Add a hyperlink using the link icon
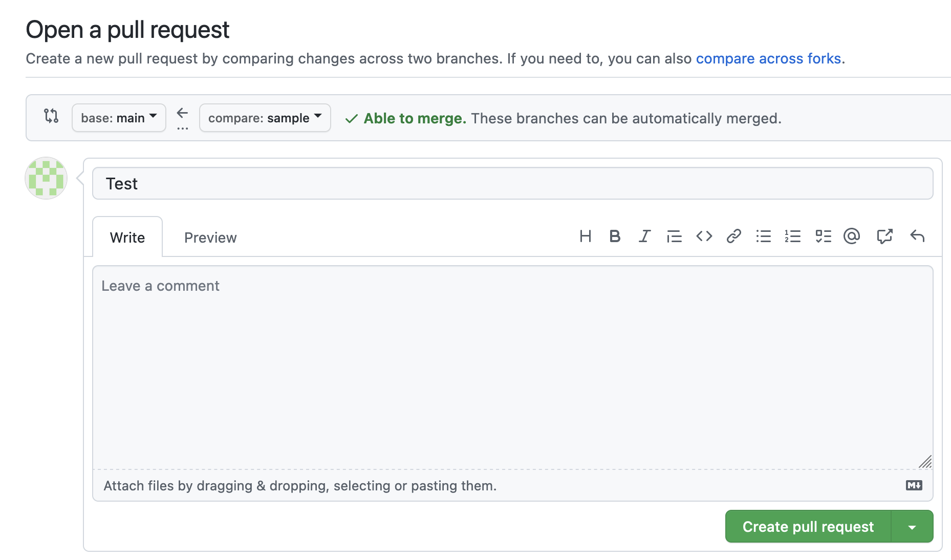The height and width of the screenshot is (560, 951). 733,236
